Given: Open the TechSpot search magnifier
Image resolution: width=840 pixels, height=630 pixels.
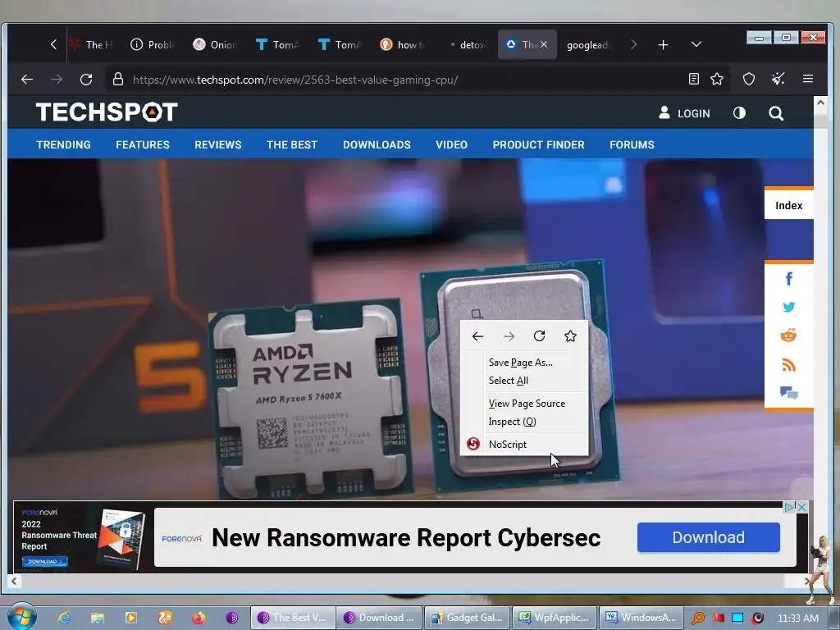Looking at the screenshot, I should pyautogui.click(x=776, y=113).
